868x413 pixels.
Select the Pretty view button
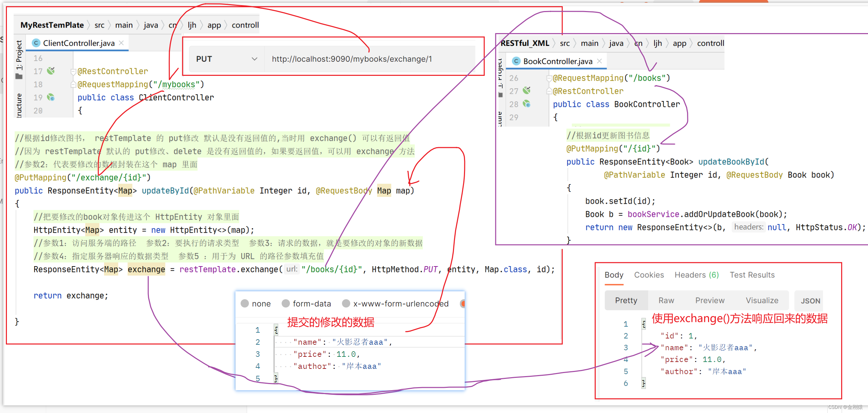coord(626,300)
